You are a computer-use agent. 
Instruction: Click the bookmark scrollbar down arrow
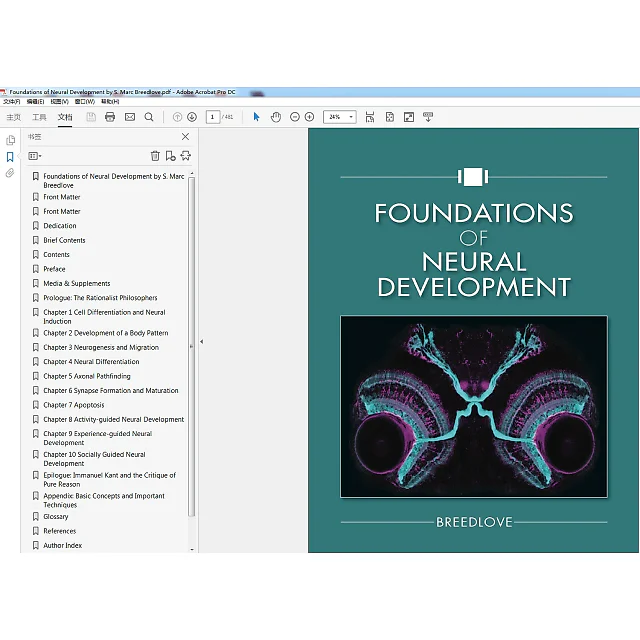coord(192,549)
